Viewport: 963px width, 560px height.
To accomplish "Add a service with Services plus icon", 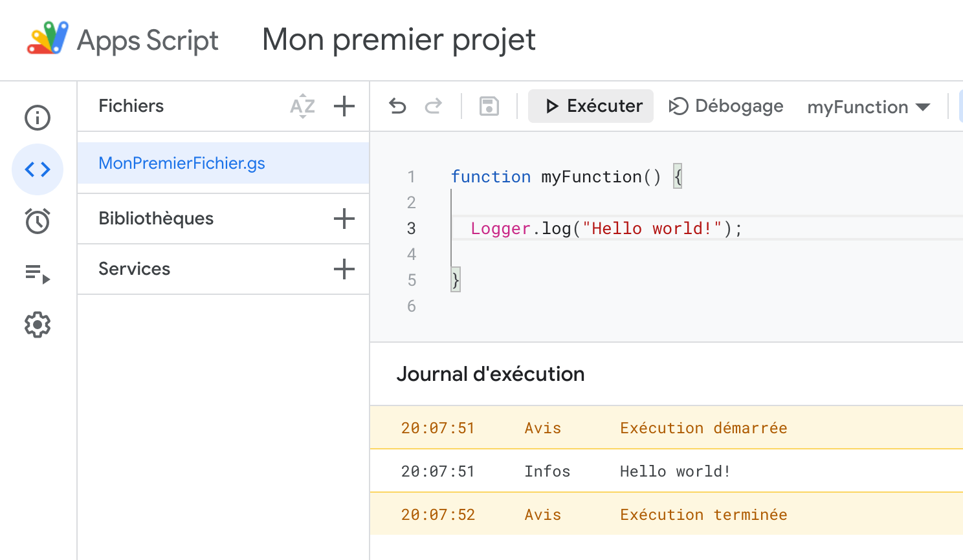I will pyautogui.click(x=344, y=269).
